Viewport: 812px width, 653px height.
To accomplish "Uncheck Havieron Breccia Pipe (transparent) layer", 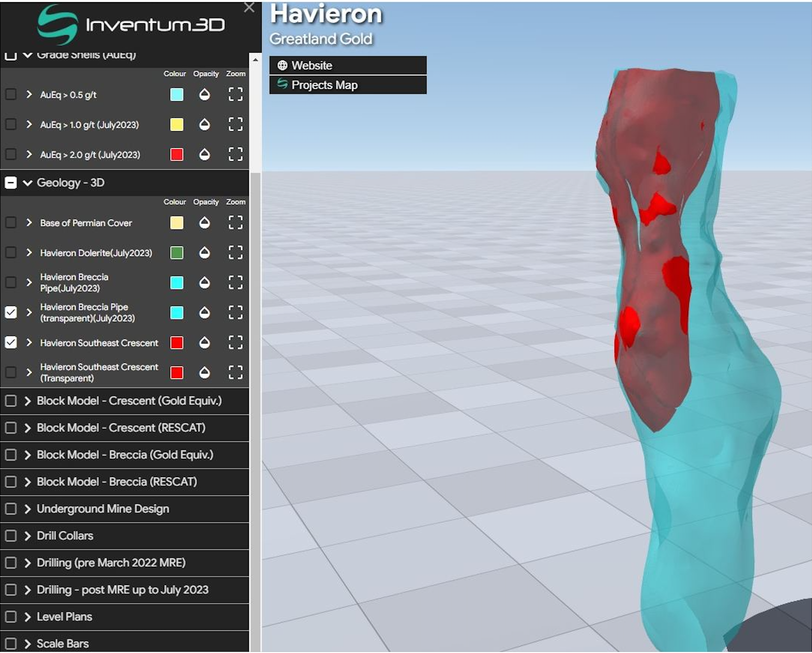I will (11, 312).
